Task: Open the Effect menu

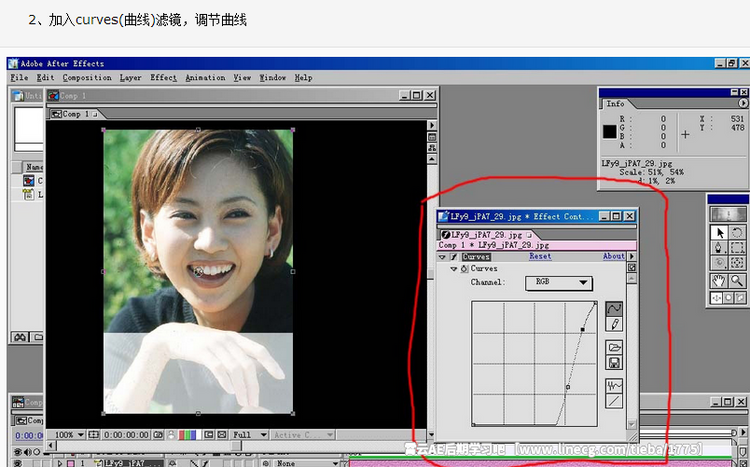Action: (164, 78)
